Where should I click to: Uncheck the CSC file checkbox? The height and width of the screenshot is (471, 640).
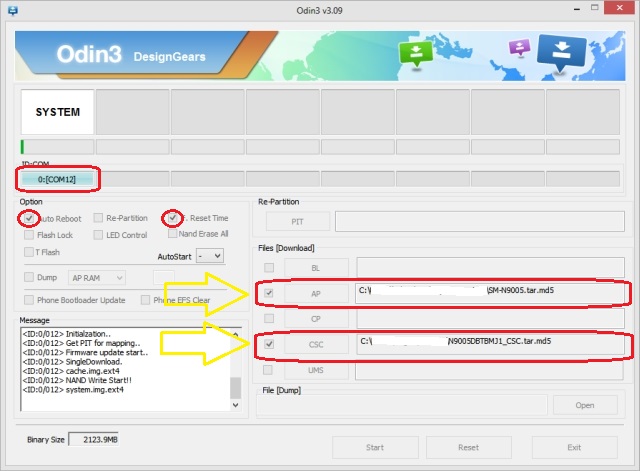click(267, 344)
